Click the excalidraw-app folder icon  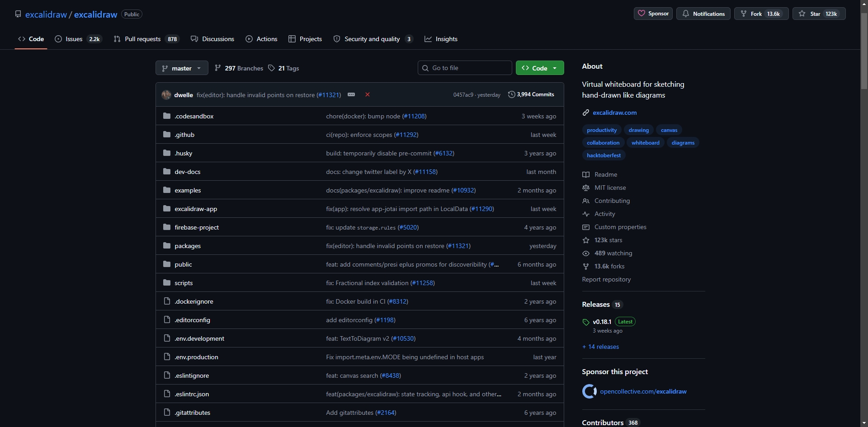[167, 209]
